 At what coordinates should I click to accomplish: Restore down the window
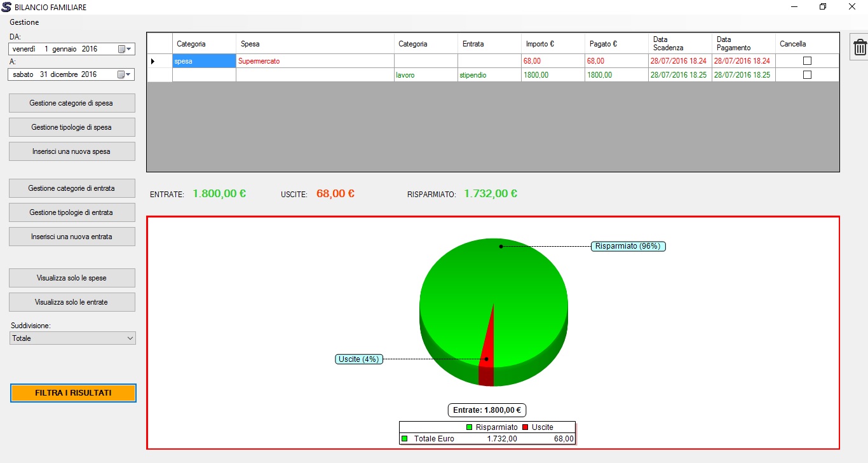[823, 6]
